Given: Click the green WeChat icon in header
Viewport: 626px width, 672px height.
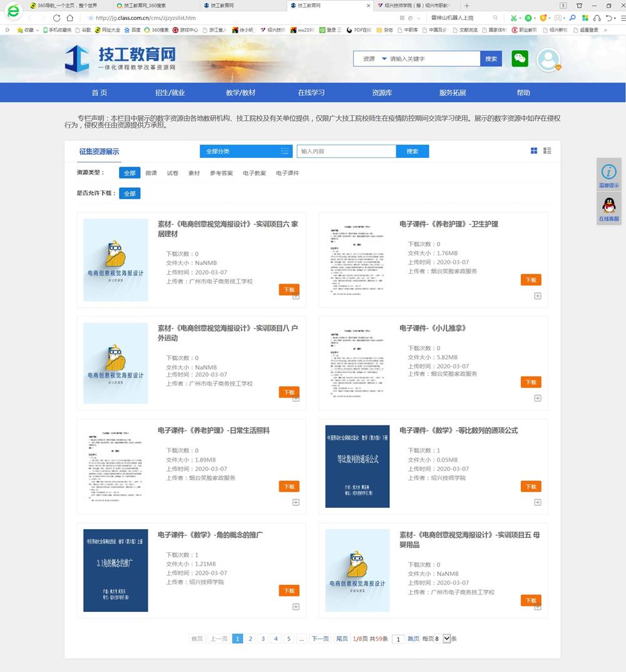Looking at the screenshot, I should point(520,58).
